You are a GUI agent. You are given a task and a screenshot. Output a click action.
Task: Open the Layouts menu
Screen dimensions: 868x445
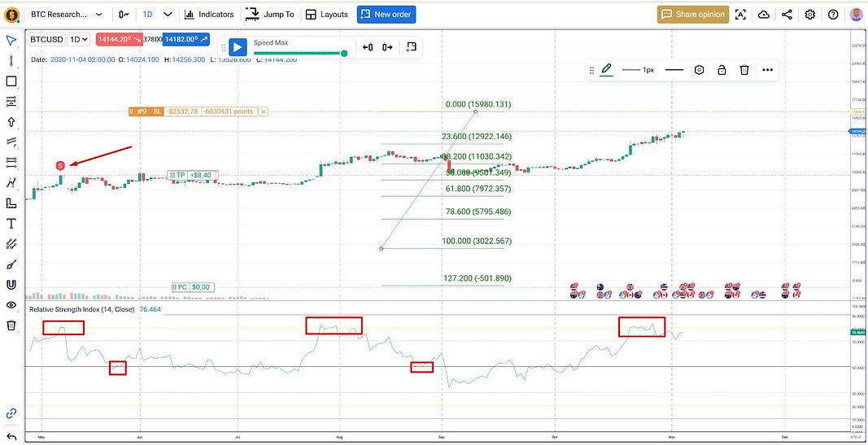pos(327,15)
